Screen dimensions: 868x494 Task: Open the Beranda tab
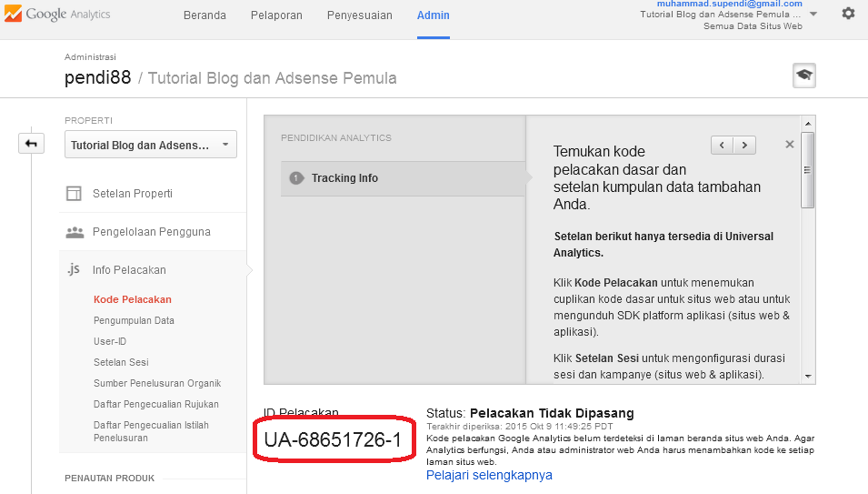pyautogui.click(x=205, y=15)
